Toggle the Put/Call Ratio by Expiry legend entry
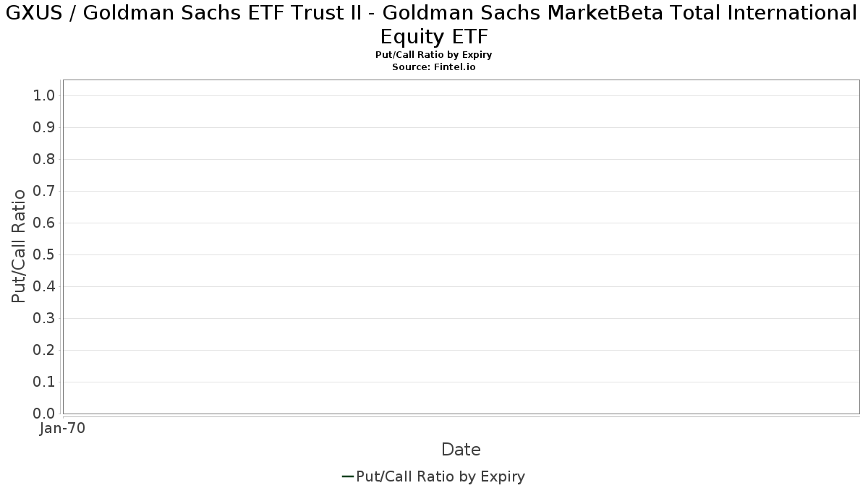Screen dimensions: 868x488 433,476
